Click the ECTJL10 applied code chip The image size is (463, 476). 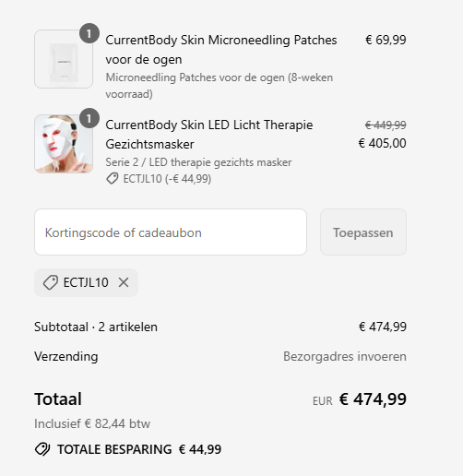click(x=86, y=282)
